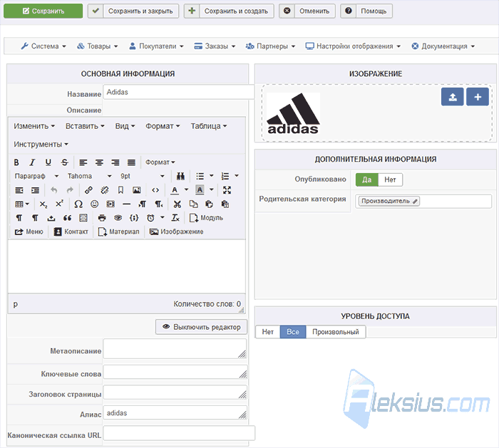Open the Система navigation menu
Screen dimensions: 499x448
[43, 46]
